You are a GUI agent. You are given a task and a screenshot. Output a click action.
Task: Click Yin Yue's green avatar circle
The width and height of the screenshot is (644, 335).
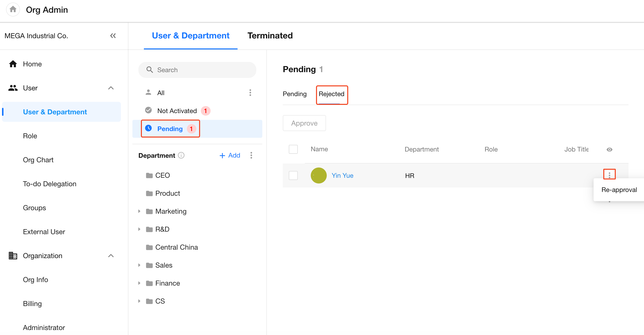[x=318, y=175]
